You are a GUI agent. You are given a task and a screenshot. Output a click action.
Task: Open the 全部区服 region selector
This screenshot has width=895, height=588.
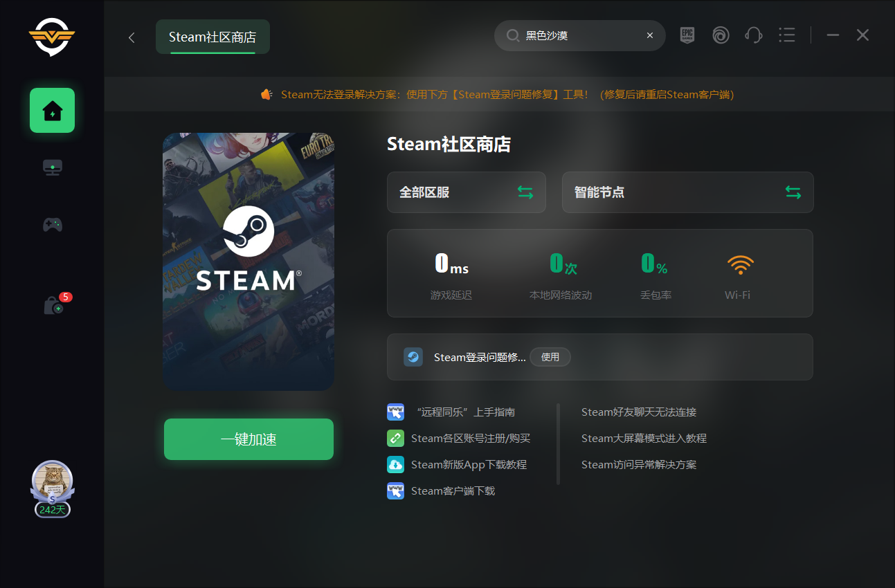[467, 192]
